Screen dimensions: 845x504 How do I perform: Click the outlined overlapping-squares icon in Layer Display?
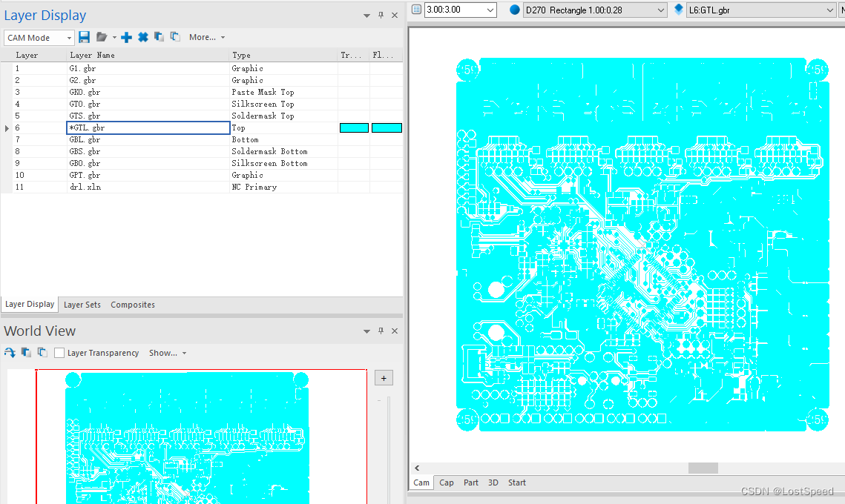175,36
